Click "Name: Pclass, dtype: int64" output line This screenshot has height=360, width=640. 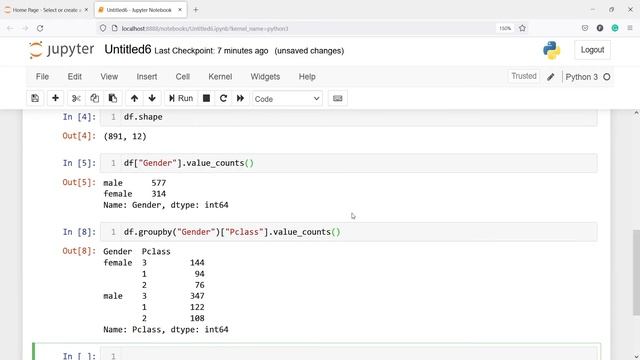pyautogui.click(x=166, y=329)
